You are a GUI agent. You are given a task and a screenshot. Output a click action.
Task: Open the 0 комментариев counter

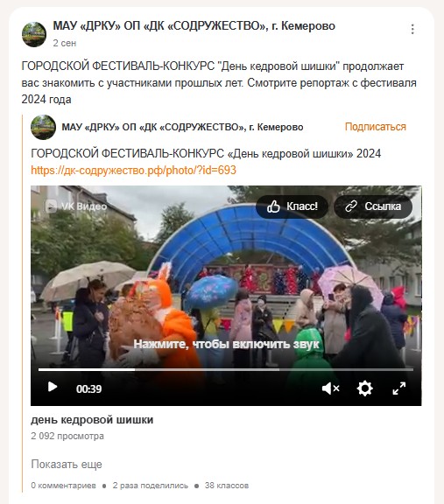(x=63, y=486)
